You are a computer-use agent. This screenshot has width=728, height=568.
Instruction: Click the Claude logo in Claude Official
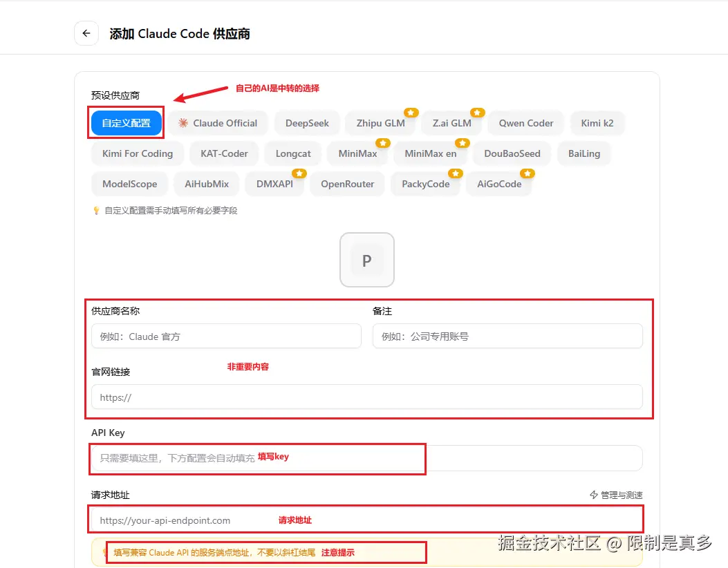[183, 123]
